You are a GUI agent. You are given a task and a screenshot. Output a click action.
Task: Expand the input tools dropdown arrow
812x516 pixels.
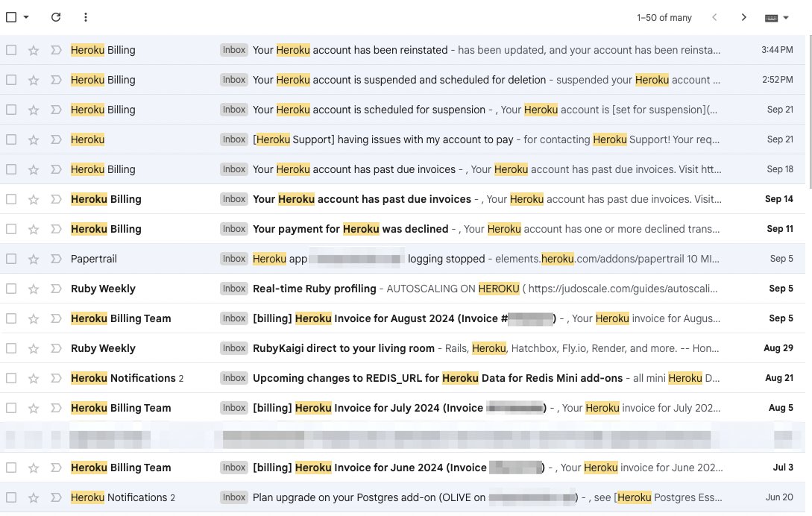click(x=786, y=18)
